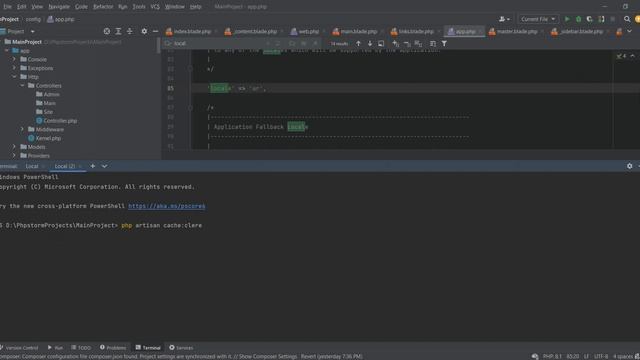The image size is (640, 360).
Task: Expand the Console folder
Action: click(14, 59)
